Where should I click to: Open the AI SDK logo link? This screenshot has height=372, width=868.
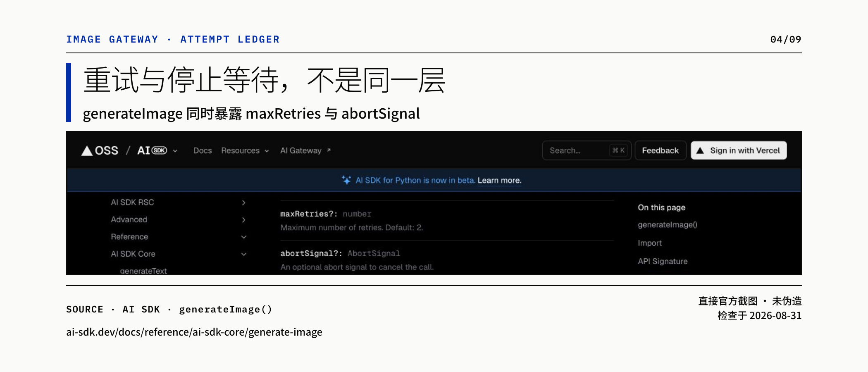point(152,150)
